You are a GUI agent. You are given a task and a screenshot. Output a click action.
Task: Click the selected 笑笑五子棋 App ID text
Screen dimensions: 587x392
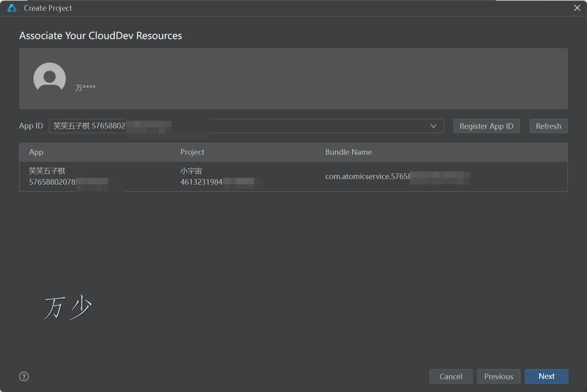pos(89,126)
